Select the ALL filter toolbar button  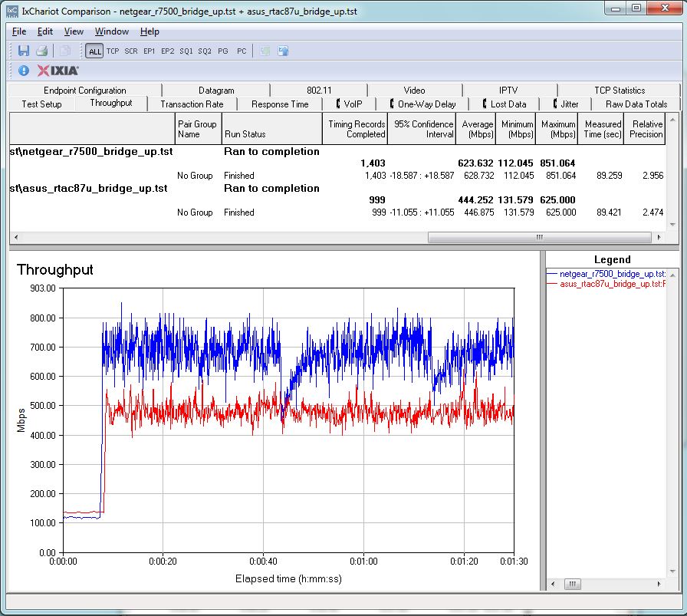pyautogui.click(x=94, y=51)
